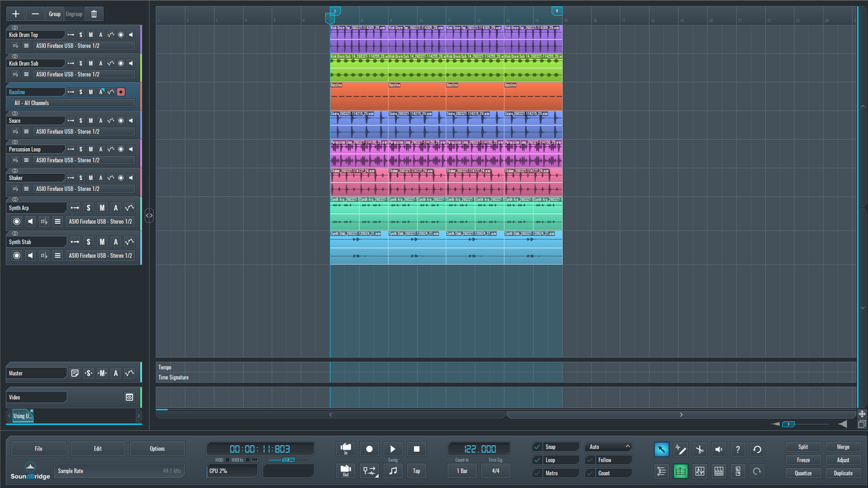Mute the Kick Drum Sub track
Viewport: 868px width, 488px height.
point(91,63)
